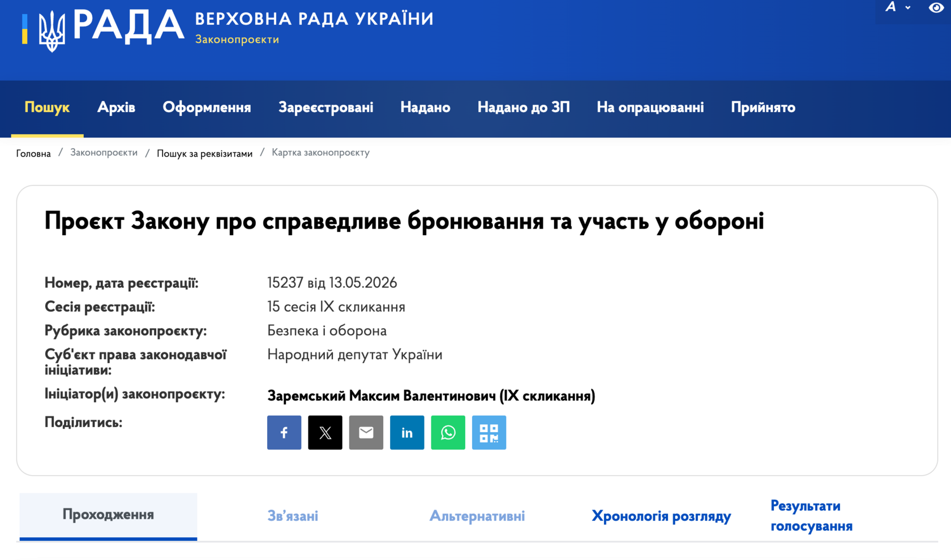Share the bill on LinkedIn
This screenshot has width=951, height=560.
click(407, 433)
